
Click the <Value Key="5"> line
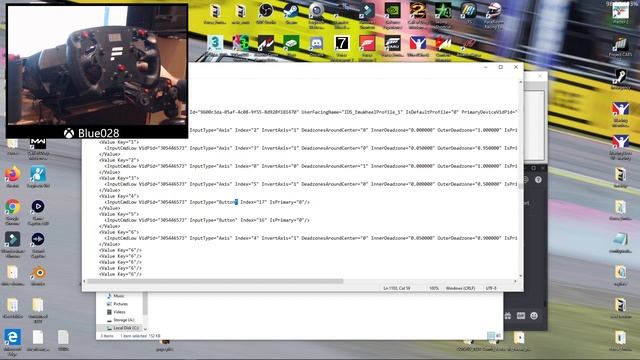pyautogui.click(x=119, y=214)
